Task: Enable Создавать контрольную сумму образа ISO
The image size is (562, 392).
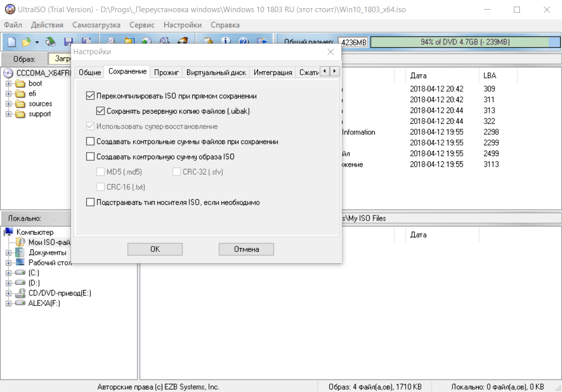Action: [90, 157]
